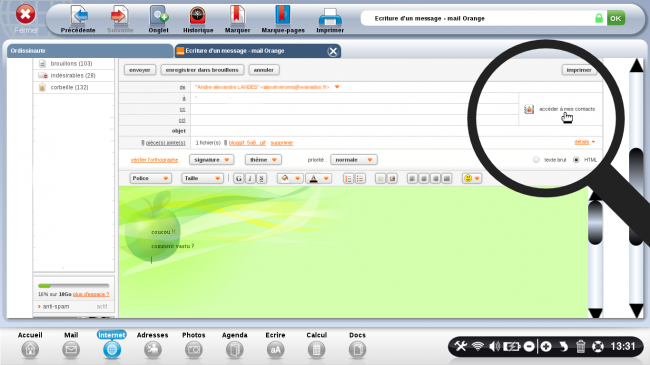Screen dimensions: 650x365
Task: Click the Marque-pages bookmarks icon
Action: pyautogui.click(x=283, y=16)
